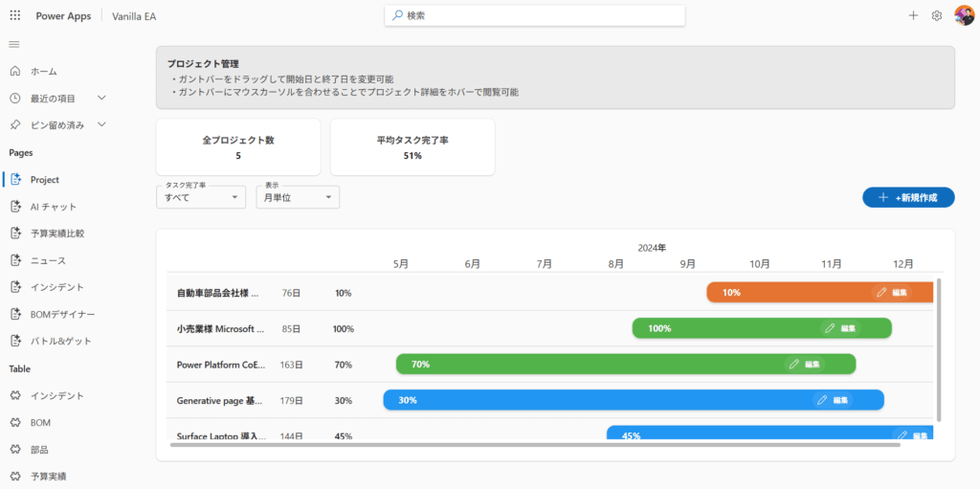Open the タスク完了率 dropdown
Viewport: 980px width, 489px height.
[x=201, y=197]
